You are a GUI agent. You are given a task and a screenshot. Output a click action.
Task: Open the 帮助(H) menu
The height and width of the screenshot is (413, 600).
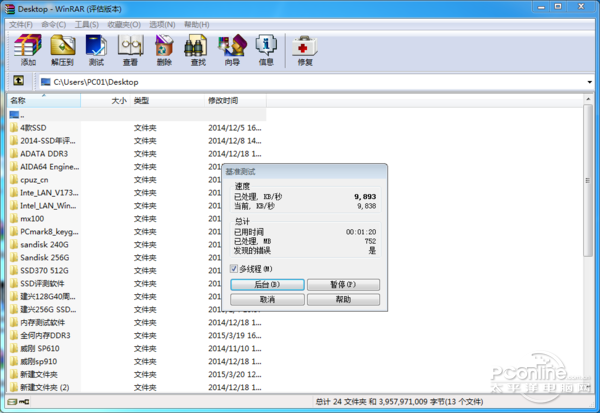(x=197, y=24)
